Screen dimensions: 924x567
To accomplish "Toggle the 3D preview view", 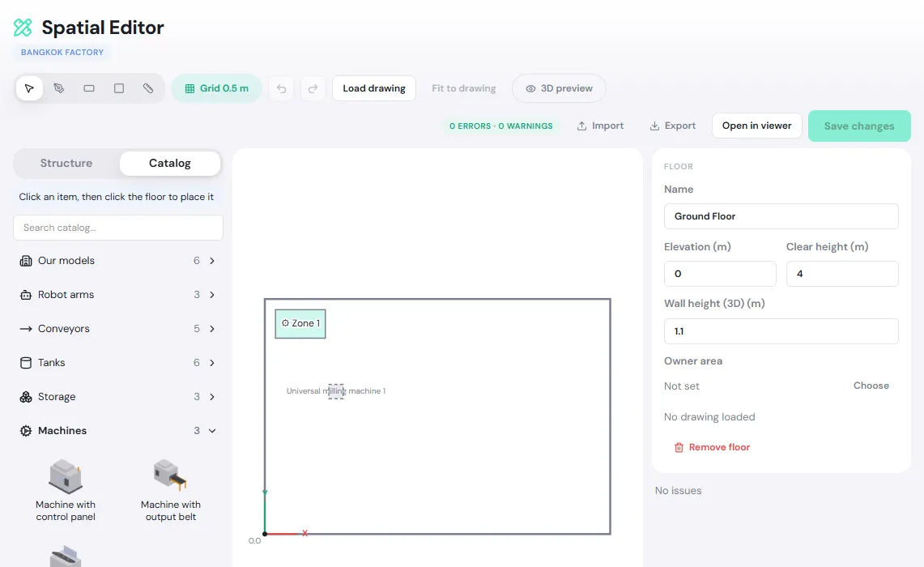I will tap(560, 88).
